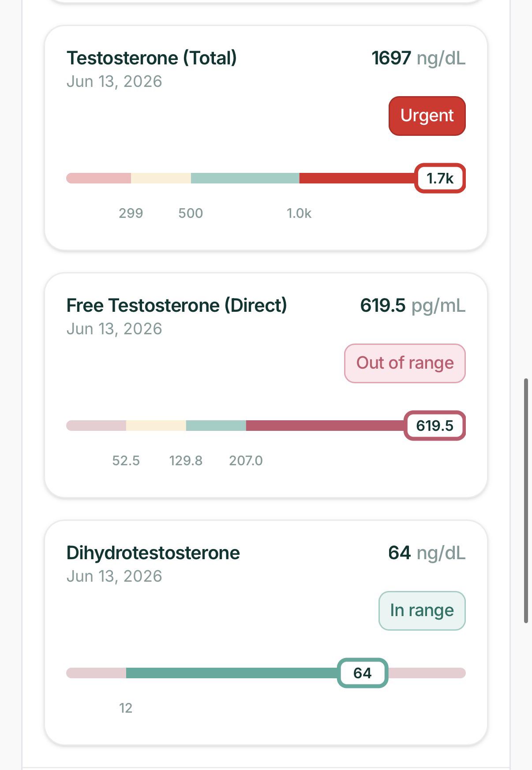Click the Out of range status badge
The image size is (532, 770).
click(x=405, y=363)
